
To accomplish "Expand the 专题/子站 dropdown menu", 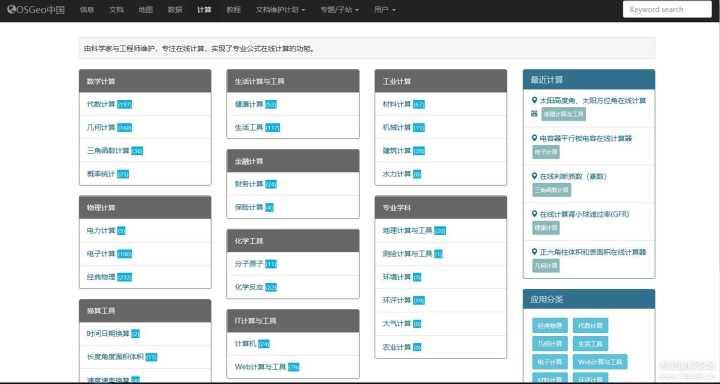I will coord(339,10).
